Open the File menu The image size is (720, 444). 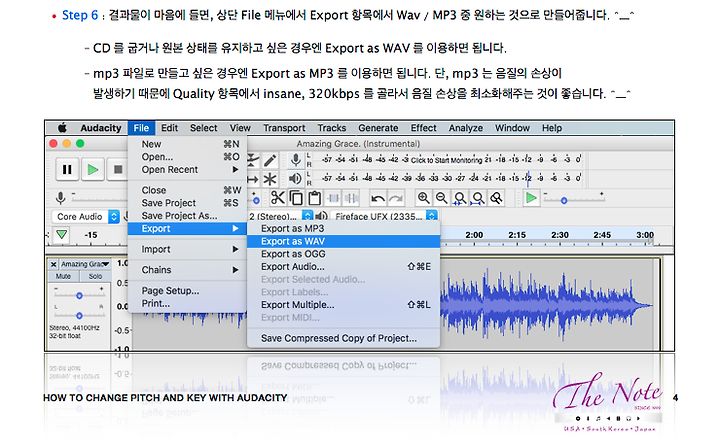click(x=141, y=128)
